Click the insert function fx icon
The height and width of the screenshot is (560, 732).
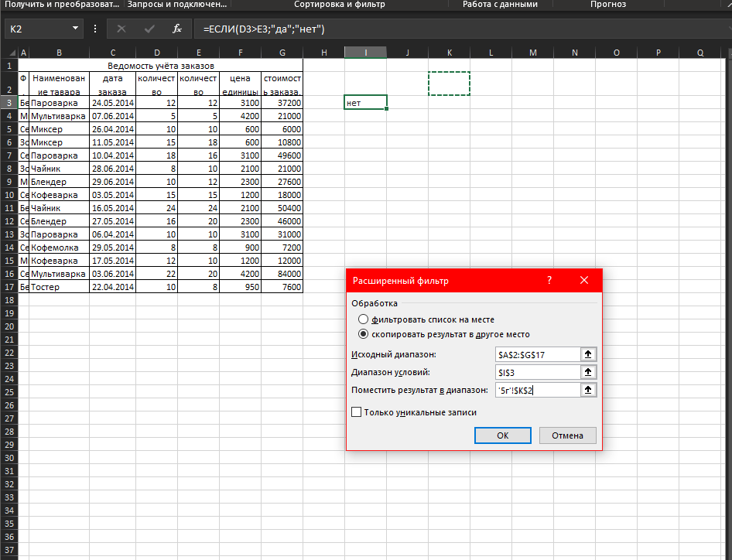[177, 29]
